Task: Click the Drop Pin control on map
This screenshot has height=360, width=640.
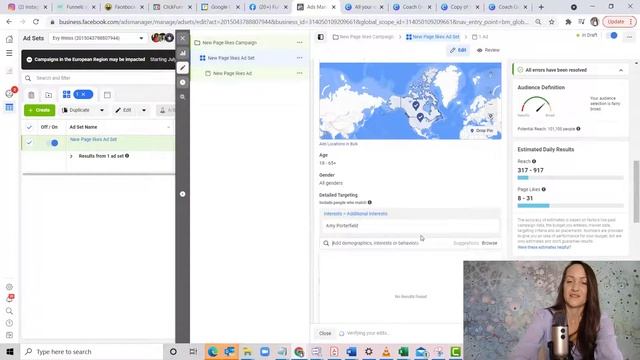Action: click(x=482, y=131)
